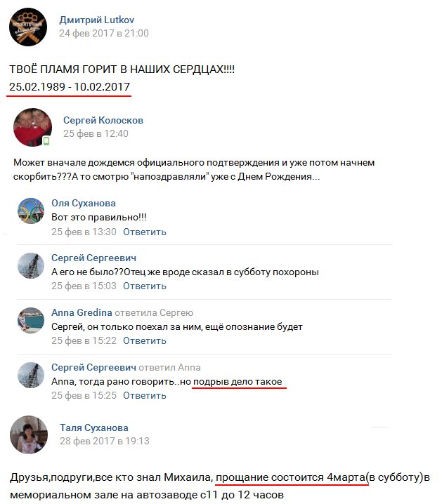Screen dimensions: 442x504
Task: Click 'ответила Сергею' reply reference
Action: click(x=154, y=312)
